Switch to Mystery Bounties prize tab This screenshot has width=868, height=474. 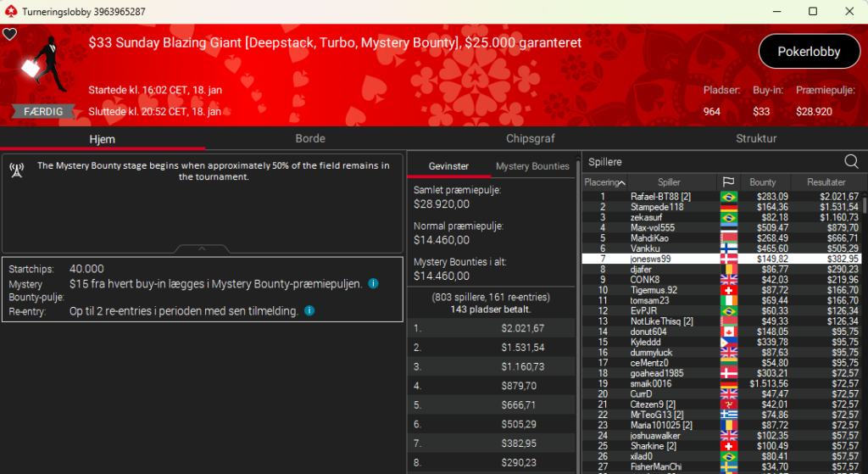pyautogui.click(x=532, y=166)
